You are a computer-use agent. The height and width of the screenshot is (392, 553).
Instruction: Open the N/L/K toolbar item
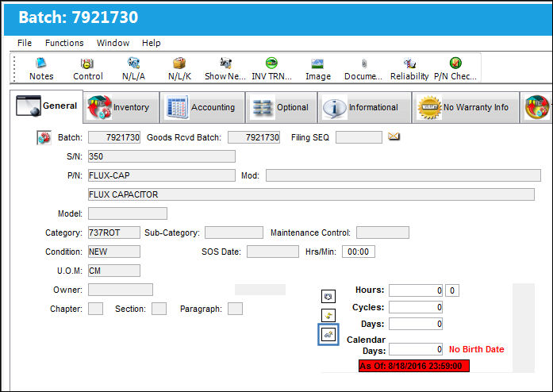pos(179,69)
